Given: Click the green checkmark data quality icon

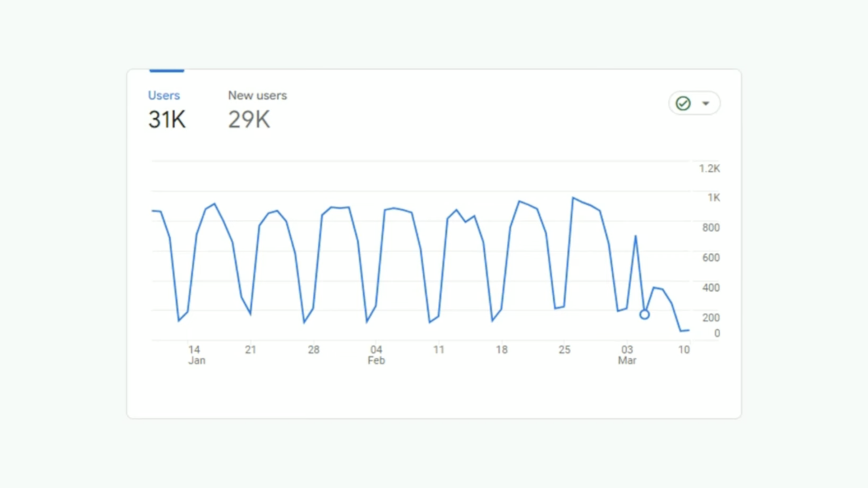Looking at the screenshot, I should tap(683, 103).
